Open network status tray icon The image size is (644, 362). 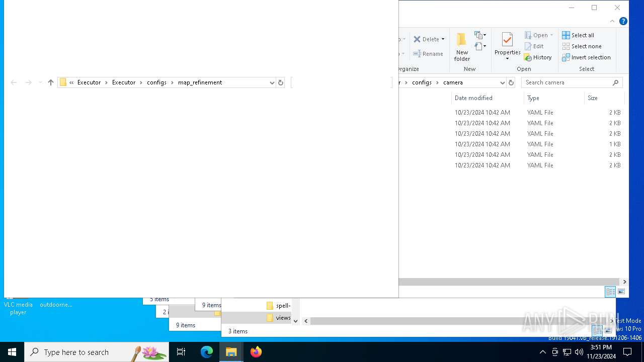coord(567,352)
